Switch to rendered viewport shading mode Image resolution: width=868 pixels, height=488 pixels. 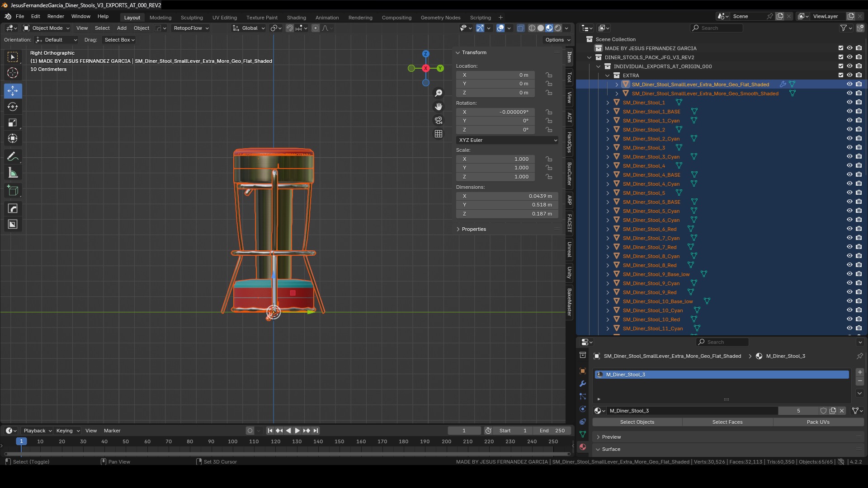558,28
